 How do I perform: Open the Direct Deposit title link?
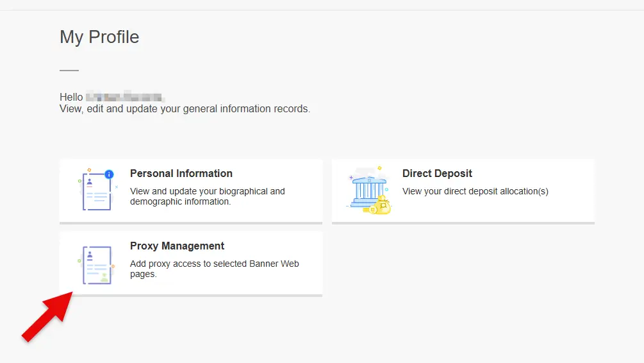(x=437, y=173)
